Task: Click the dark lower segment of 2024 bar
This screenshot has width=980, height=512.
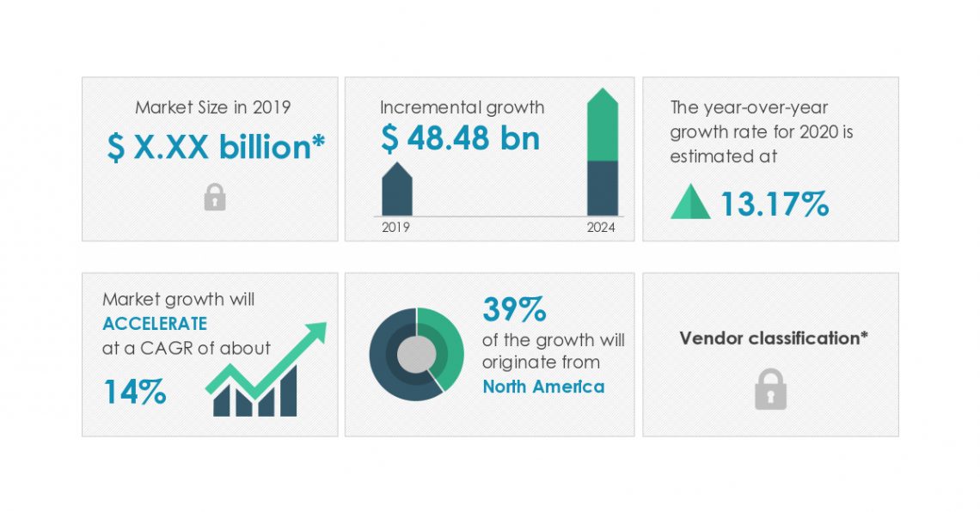Action: pyautogui.click(x=602, y=187)
